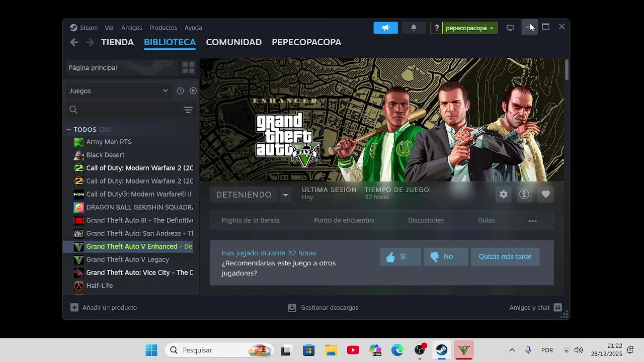
Task: Open Página de la tienda link
Action: pos(250,220)
